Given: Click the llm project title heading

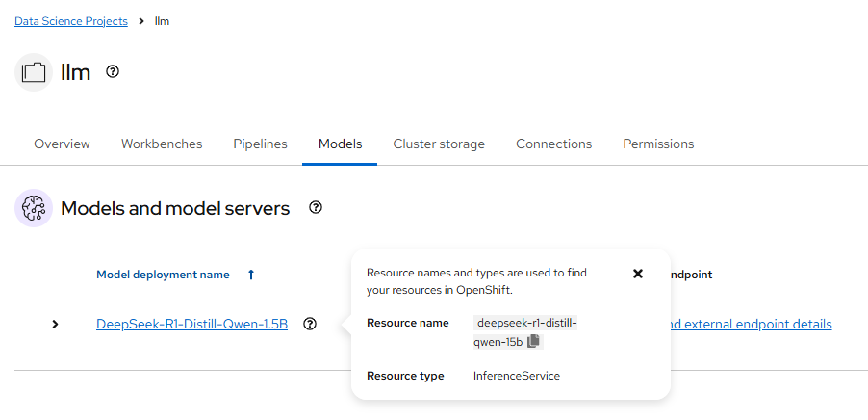Looking at the screenshot, I should 75,72.
